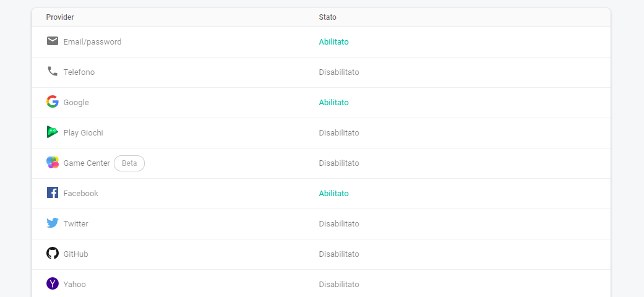Screen dimensions: 644x297
Task: Click the Abilitato status for Facebook
Action: (333, 194)
